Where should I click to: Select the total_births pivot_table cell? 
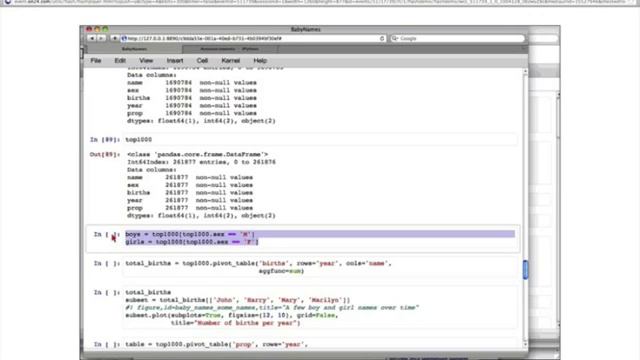320,267
